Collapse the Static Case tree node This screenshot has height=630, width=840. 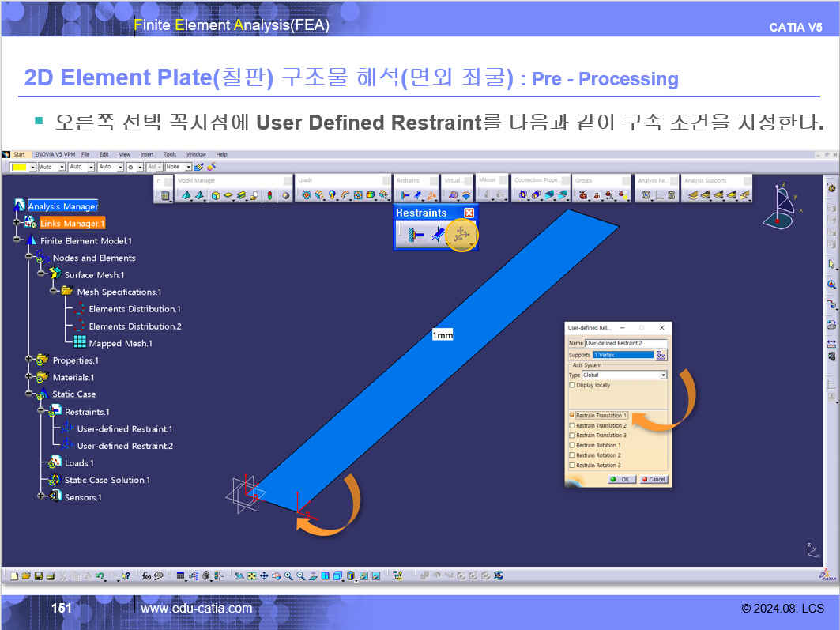click(x=29, y=394)
